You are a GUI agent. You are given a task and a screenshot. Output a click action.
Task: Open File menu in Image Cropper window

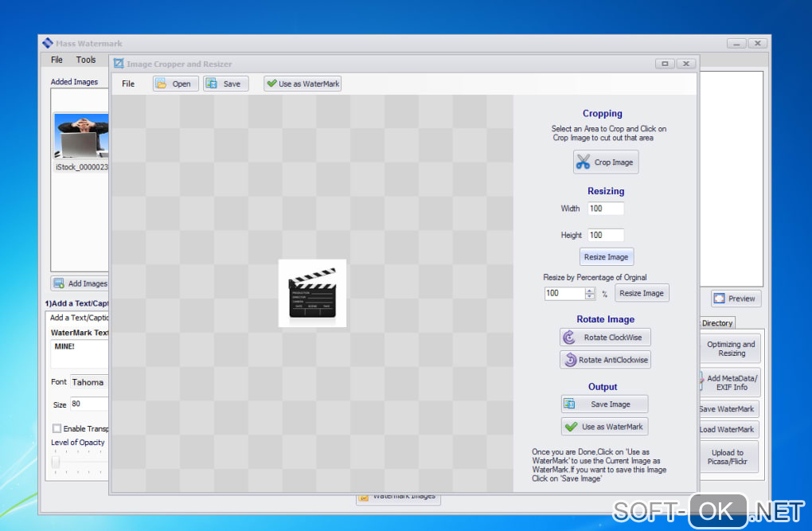pos(128,84)
